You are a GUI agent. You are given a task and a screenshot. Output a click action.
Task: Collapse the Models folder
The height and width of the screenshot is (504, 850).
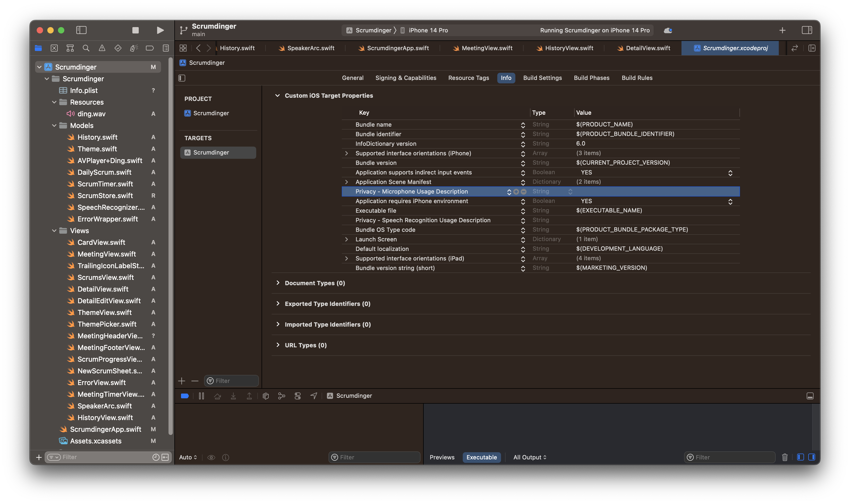coord(54,126)
